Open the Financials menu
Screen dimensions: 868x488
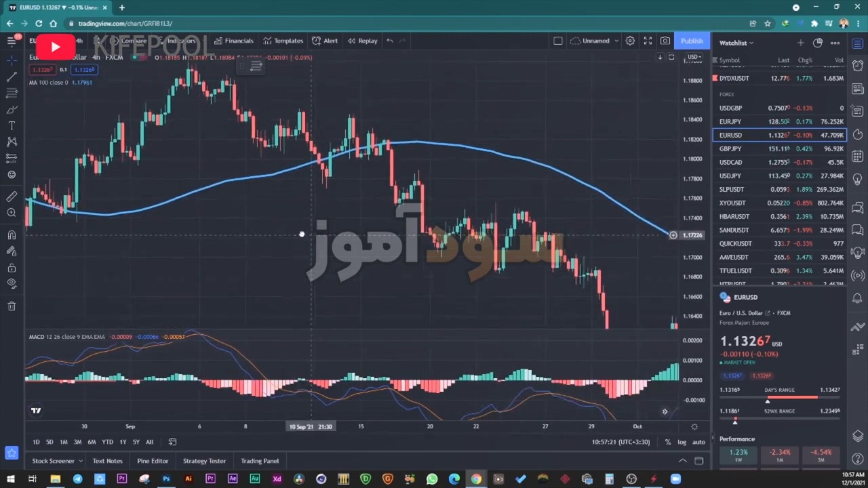233,41
